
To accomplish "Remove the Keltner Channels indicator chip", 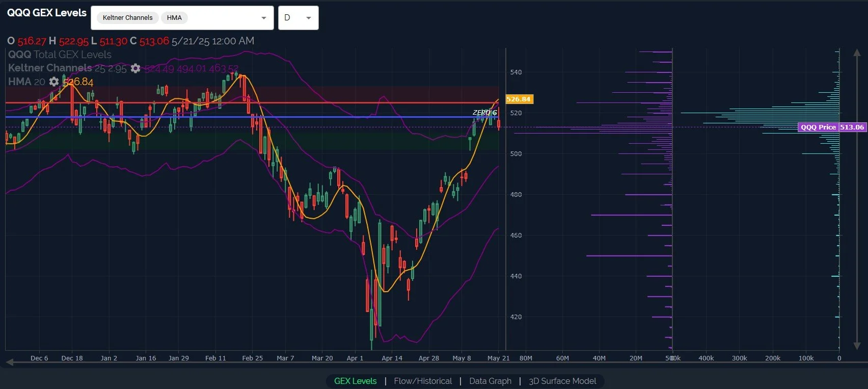I will tap(127, 18).
